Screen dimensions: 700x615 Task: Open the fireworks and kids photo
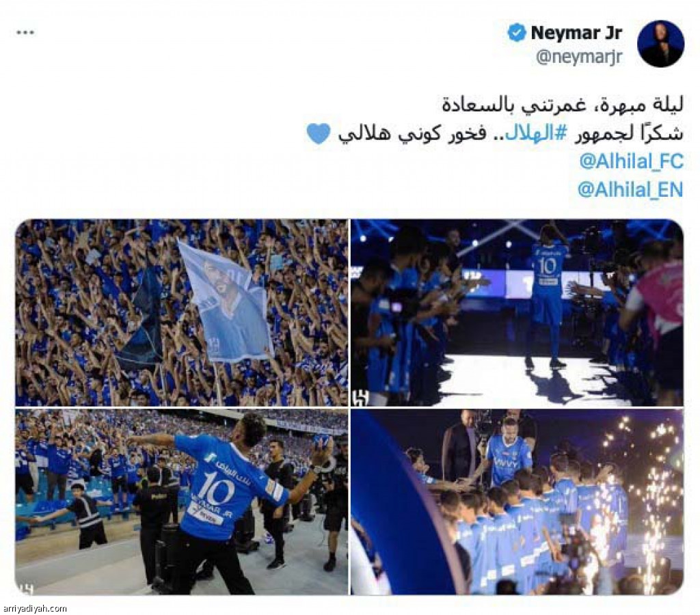[517, 502]
